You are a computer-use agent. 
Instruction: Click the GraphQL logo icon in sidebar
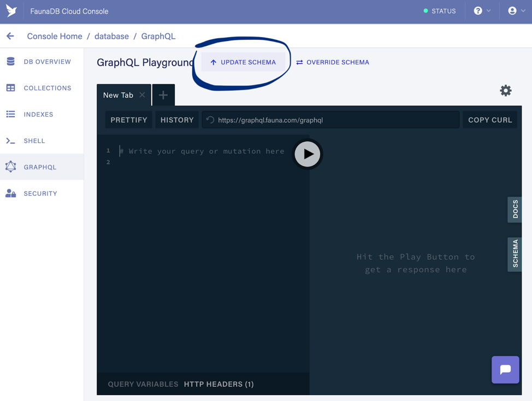pos(10,167)
